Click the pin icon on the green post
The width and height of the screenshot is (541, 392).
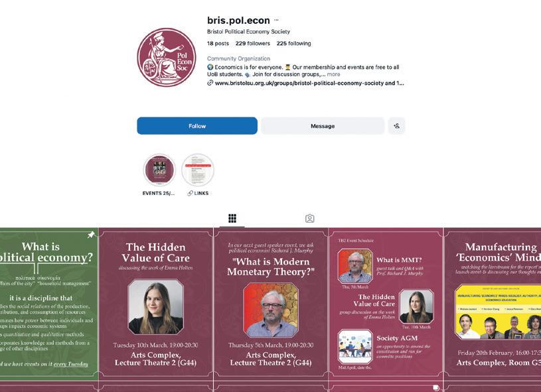(91, 235)
